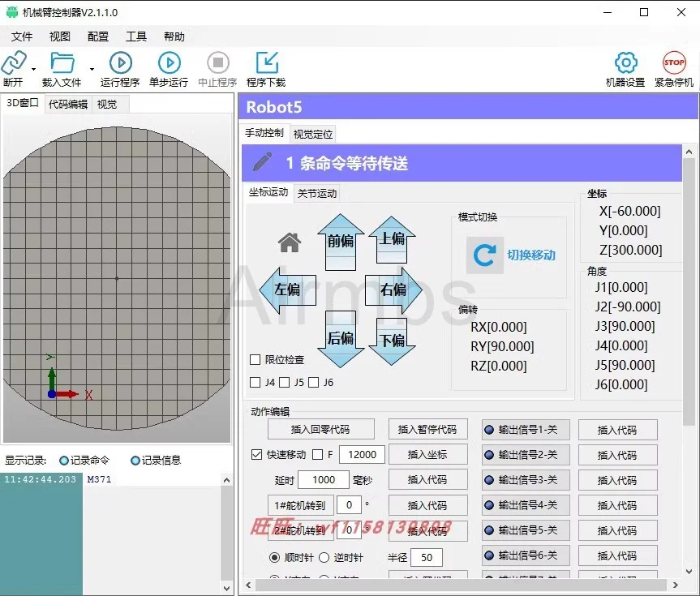Open 机器设置 machine settings gear
This screenshot has height=596, width=700.
625,63
